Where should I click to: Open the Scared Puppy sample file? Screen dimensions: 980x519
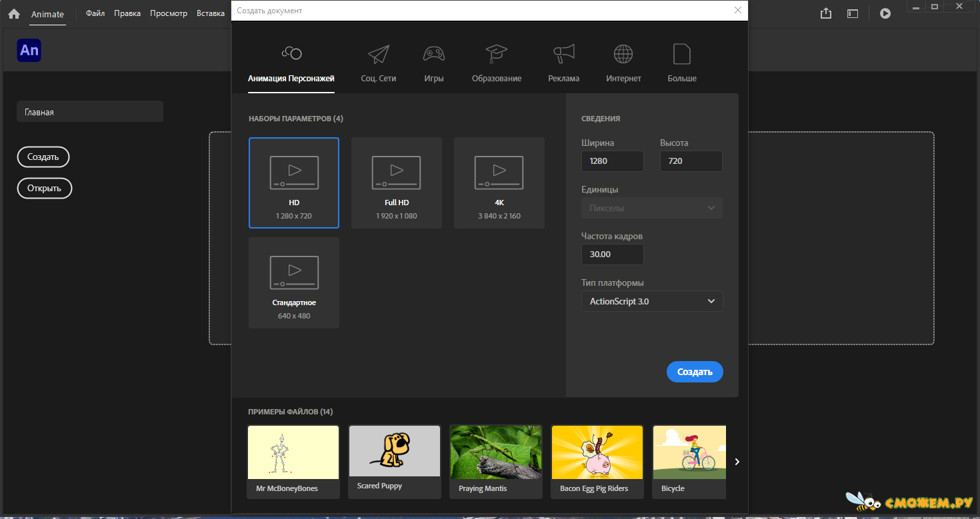coord(395,462)
